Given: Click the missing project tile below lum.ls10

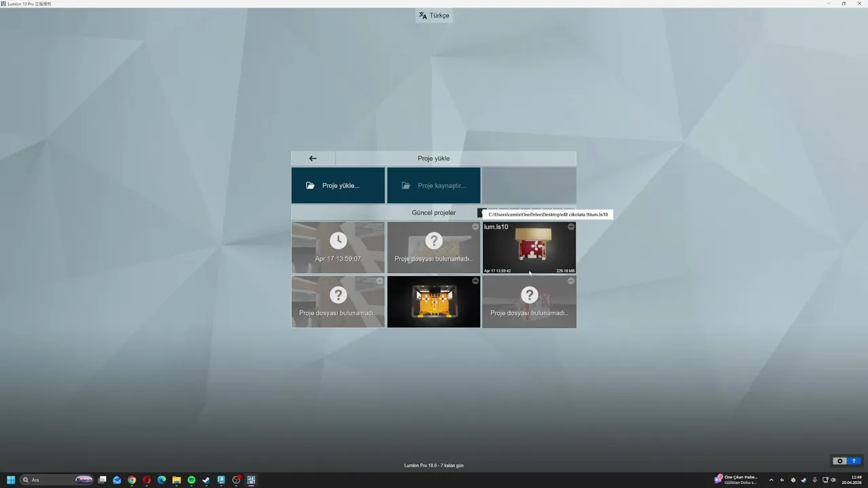Looking at the screenshot, I should 529,302.
